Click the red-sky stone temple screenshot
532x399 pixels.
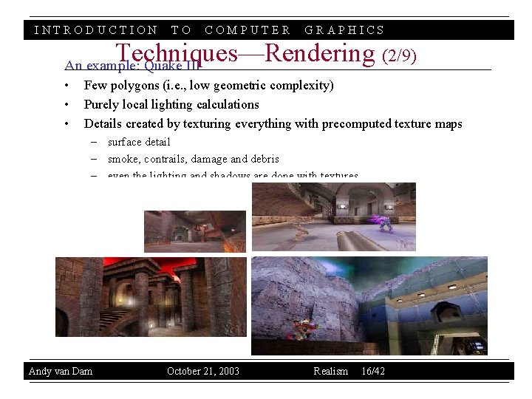tap(151, 297)
